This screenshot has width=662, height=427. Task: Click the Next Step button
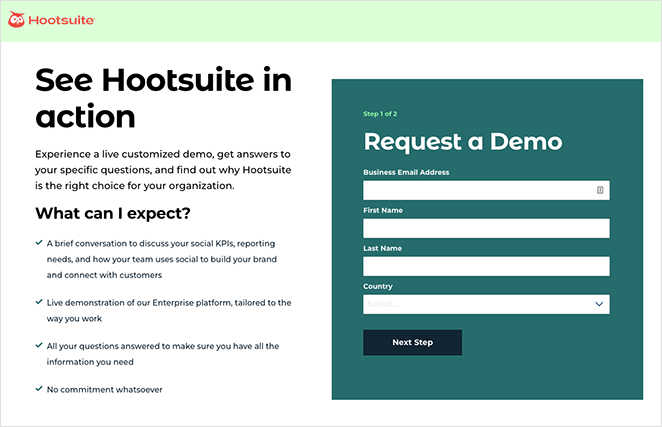412,343
